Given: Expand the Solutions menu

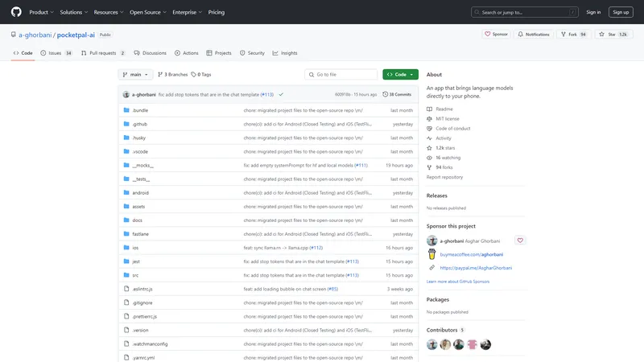Looking at the screenshot, I should click(x=74, y=12).
